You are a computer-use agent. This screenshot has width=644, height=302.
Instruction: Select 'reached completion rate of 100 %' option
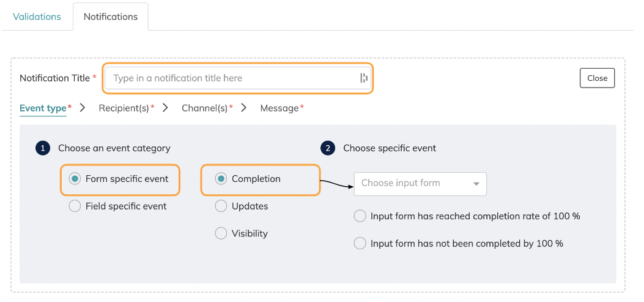pos(360,216)
